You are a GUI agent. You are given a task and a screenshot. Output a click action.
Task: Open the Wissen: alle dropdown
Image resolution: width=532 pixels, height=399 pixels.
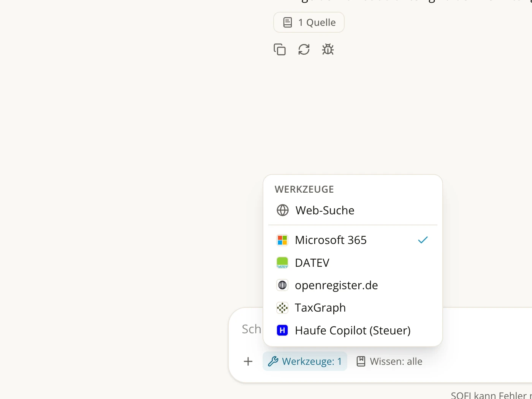click(389, 361)
